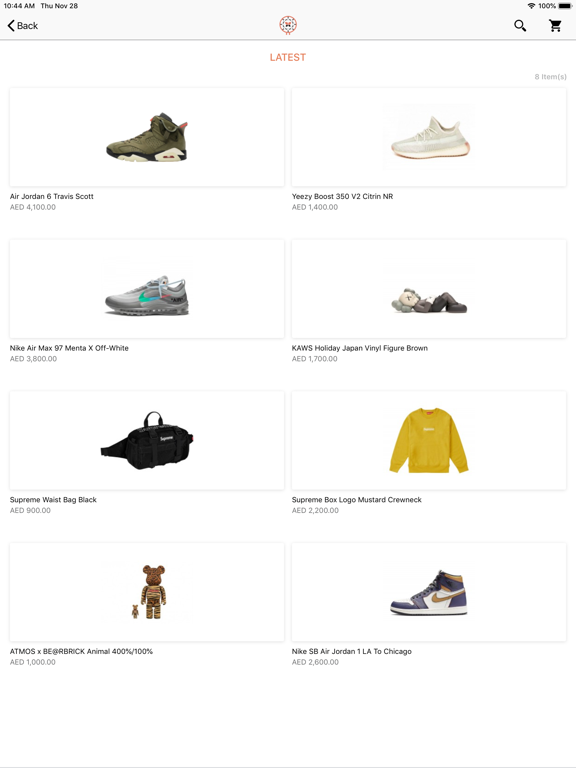Viewport: 576px width, 768px height.
Task: Tap the Back chevron arrow
Action: [11, 25]
